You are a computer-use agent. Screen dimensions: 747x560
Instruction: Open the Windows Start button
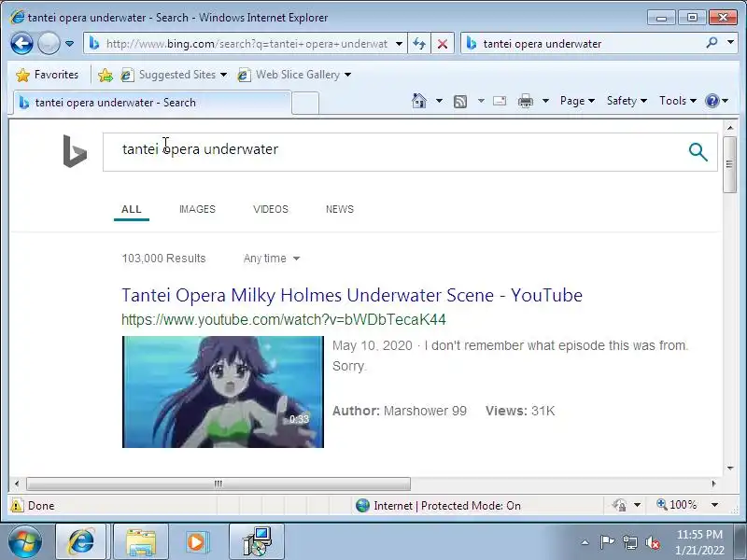tap(25, 542)
